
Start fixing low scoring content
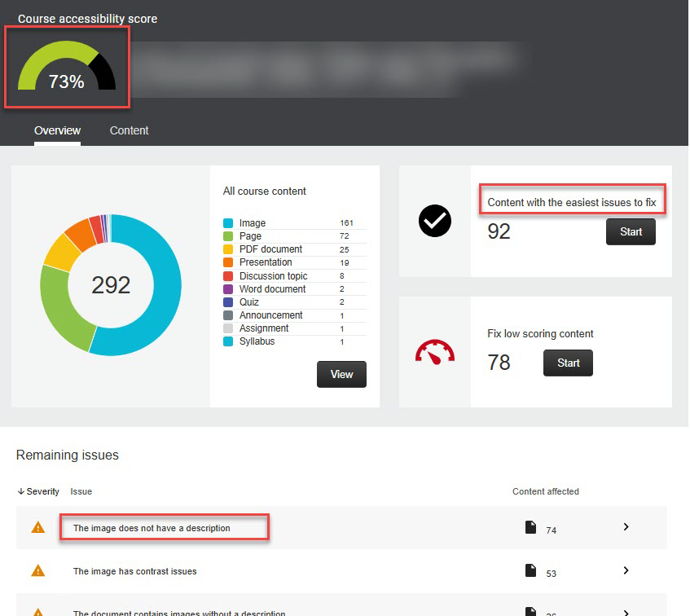pos(568,363)
